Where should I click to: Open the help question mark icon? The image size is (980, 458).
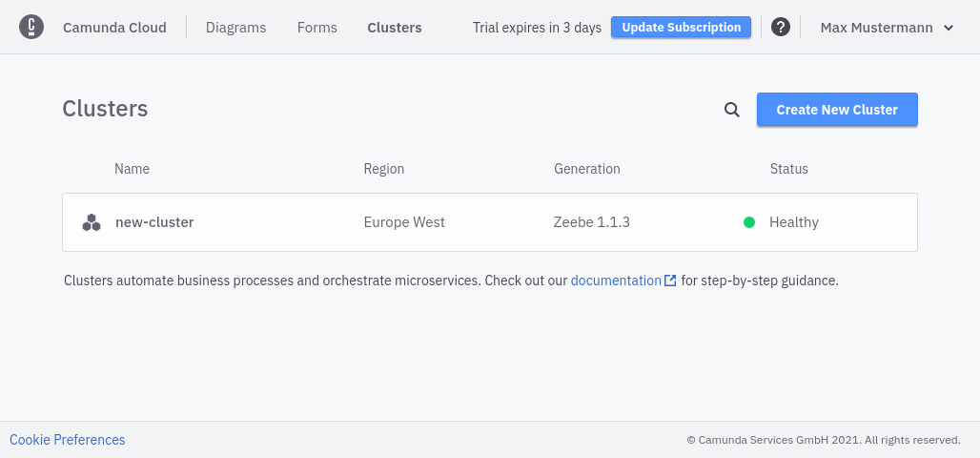click(780, 28)
